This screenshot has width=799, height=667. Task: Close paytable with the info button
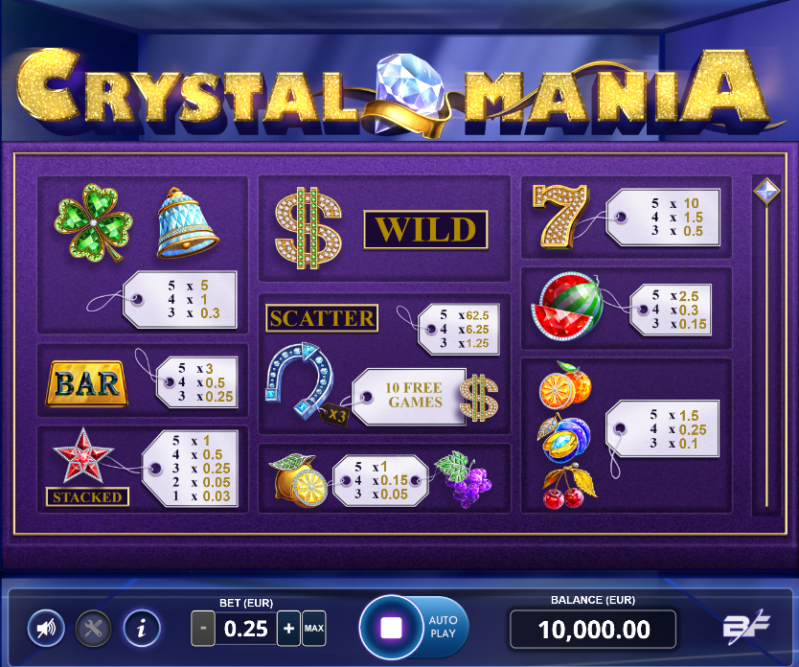[x=142, y=628]
